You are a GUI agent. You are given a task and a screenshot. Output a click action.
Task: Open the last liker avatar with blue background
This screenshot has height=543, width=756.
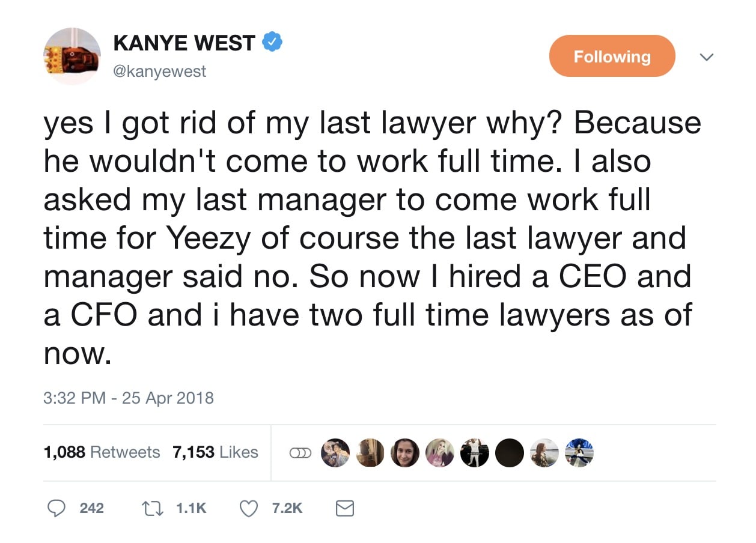tap(579, 453)
